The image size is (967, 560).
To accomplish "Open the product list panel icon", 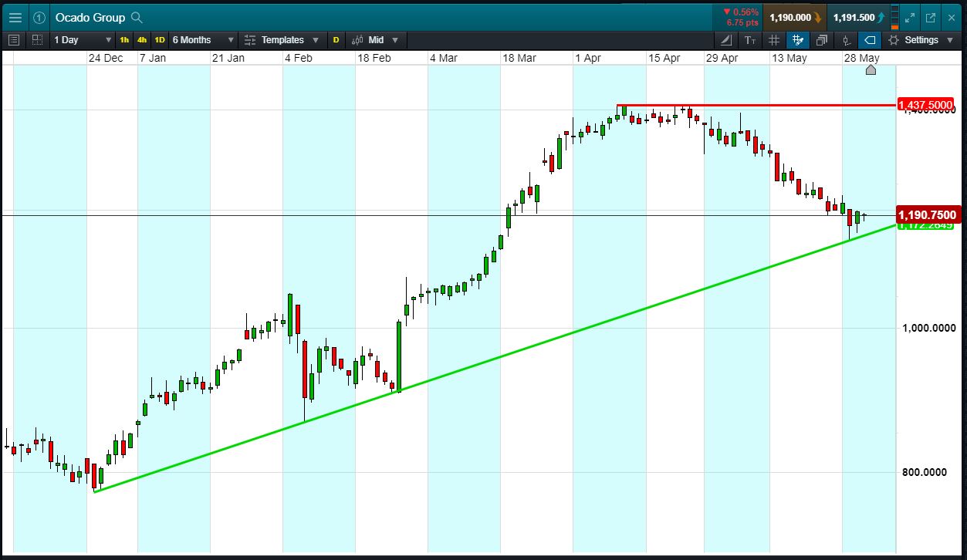I will point(14,39).
